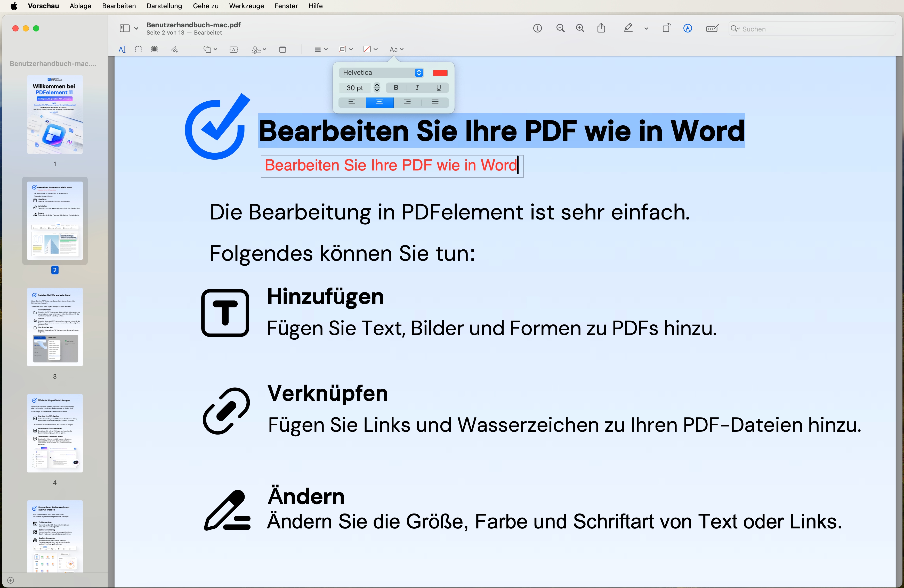Open the Vorschau menu
This screenshot has width=904, height=588.
pyautogui.click(x=43, y=6)
